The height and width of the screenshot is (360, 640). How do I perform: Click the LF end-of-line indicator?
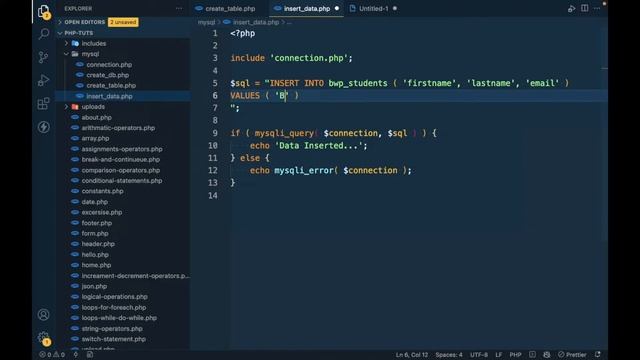coord(498,354)
